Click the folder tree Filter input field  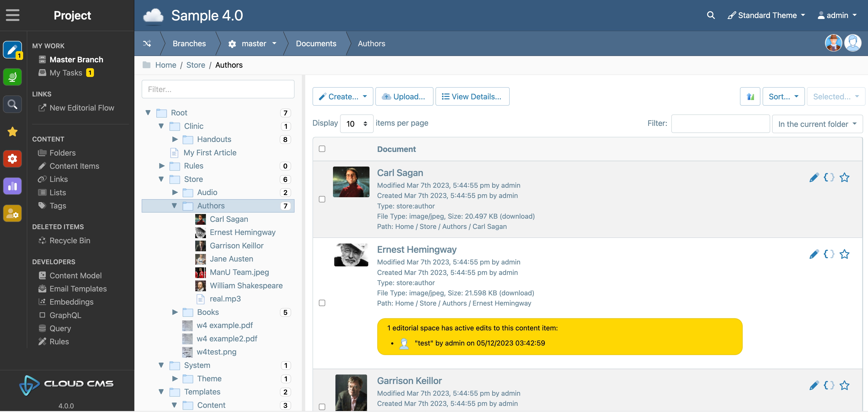(218, 89)
